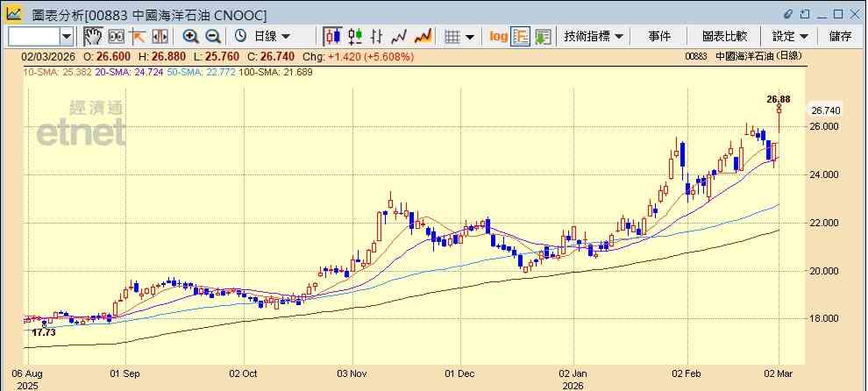The width and height of the screenshot is (868, 391).
Task: Click into the stock code input box
Action: pyautogui.click(x=34, y=37)
